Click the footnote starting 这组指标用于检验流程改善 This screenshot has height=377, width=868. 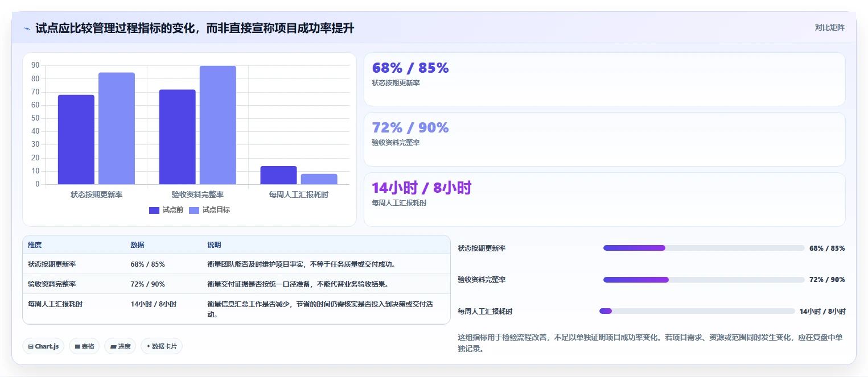[650, 343]
